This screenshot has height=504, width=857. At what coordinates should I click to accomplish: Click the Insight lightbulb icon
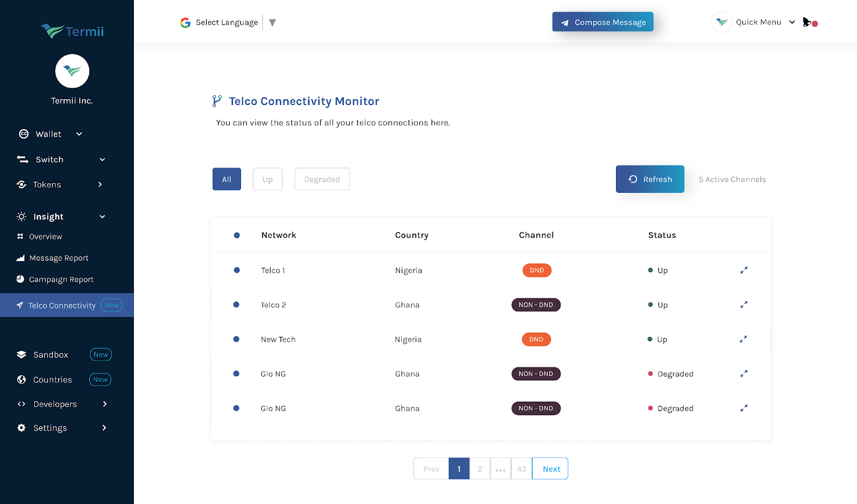[x=21, y=216]
